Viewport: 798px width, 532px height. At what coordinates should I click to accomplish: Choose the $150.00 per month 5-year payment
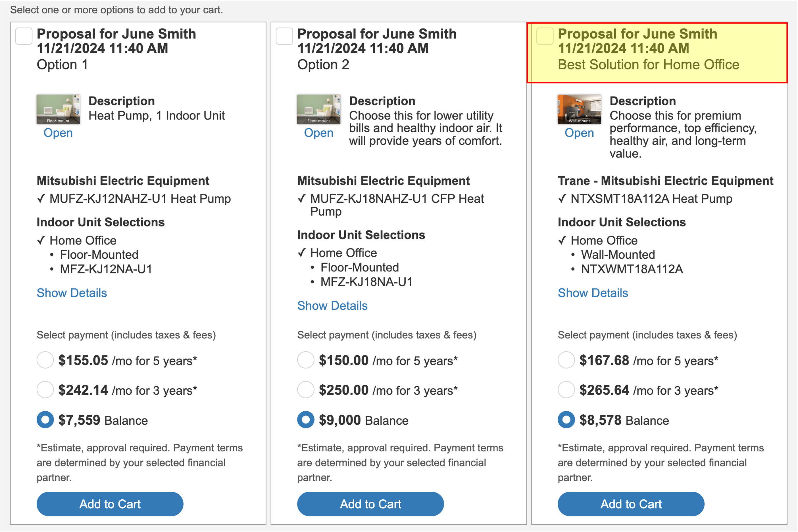click(x=306, y=360)
